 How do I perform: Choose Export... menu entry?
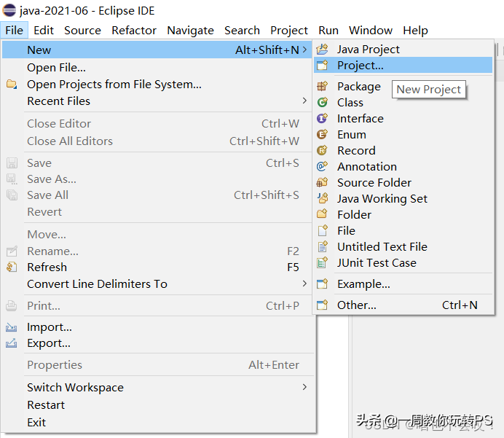(157, 343)
